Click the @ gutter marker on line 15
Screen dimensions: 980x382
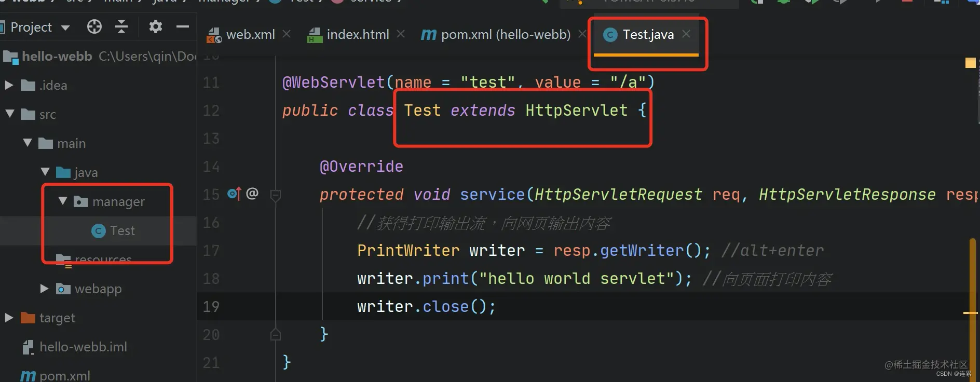click(x=252, y=194)
